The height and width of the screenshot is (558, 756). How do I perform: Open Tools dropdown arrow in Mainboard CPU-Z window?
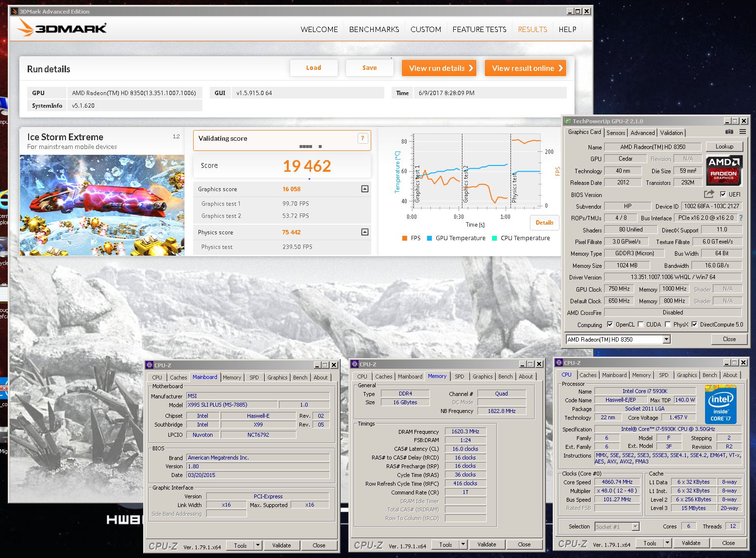coord(258,545)
